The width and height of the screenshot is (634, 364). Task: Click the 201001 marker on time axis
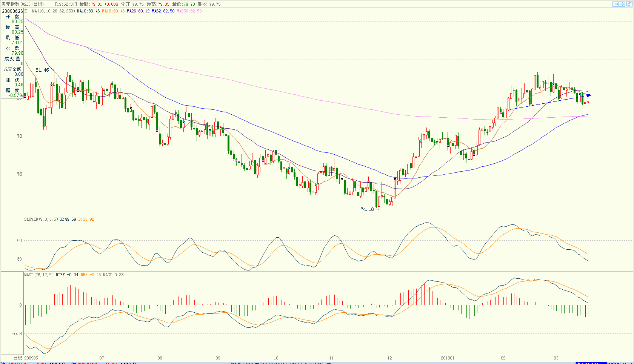tap(448, 358)
